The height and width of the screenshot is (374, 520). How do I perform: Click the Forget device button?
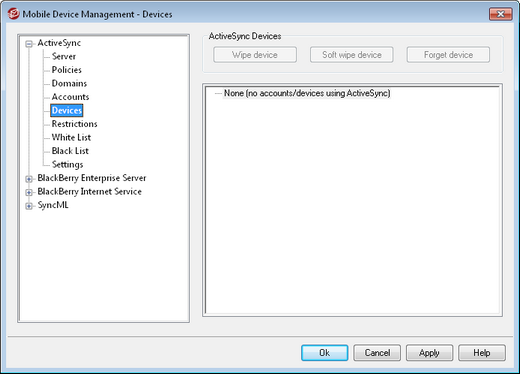pyautogui.click(x=448, y=55)
